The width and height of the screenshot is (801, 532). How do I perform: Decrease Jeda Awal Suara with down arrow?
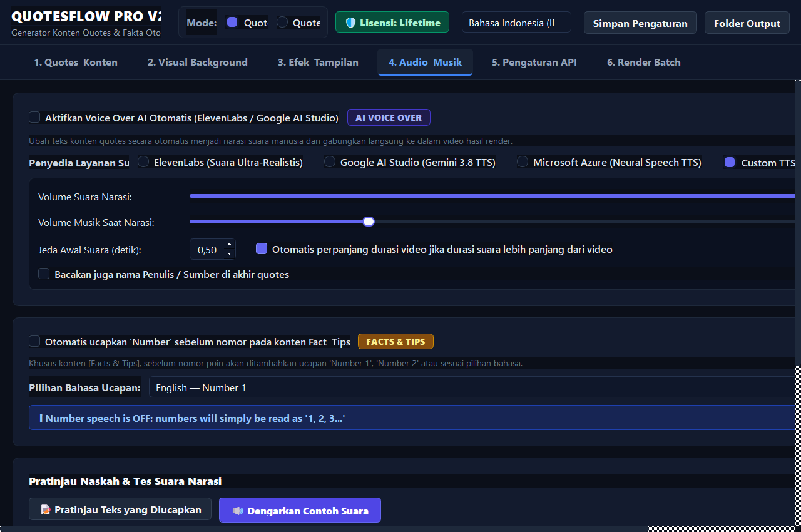tap(229, 253)
